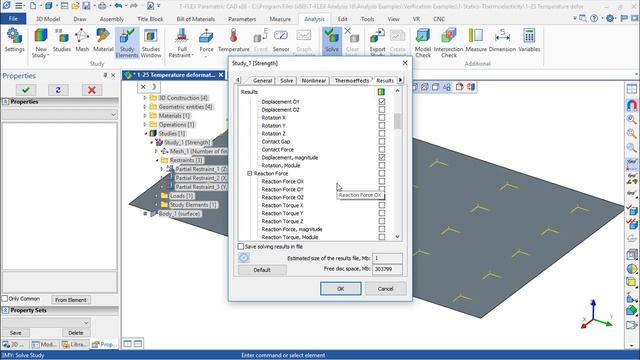
Task: Open the Studies Window
Action: click(x=151, y=42)
